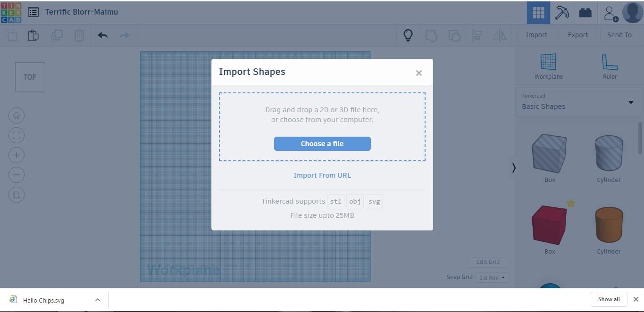Expand the Hallo Chips.svg download options chevron
Screen dimensions: 644x312
tap(97, 300)
